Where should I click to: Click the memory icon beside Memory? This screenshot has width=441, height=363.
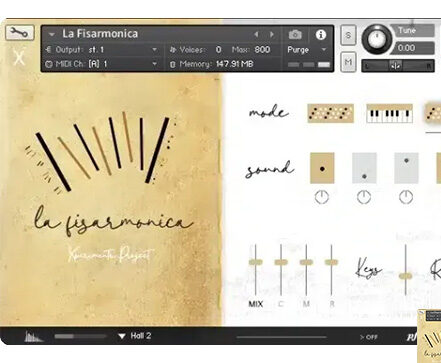172,64
